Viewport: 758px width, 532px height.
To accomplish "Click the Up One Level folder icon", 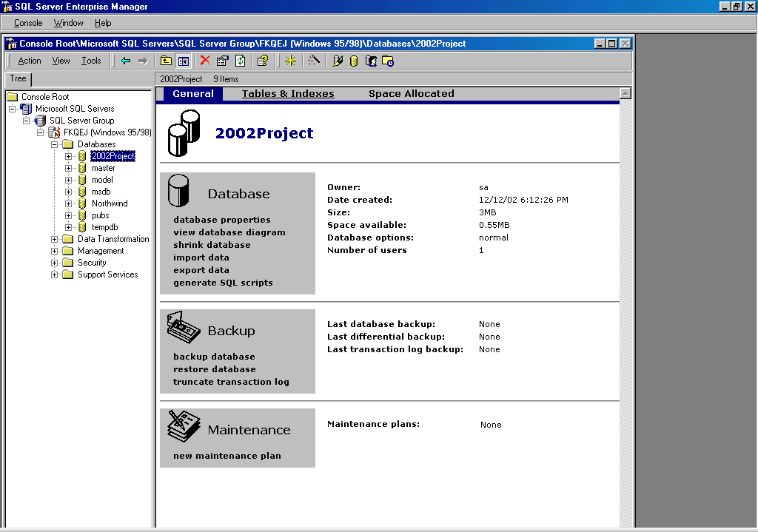I will pos(167,61).
